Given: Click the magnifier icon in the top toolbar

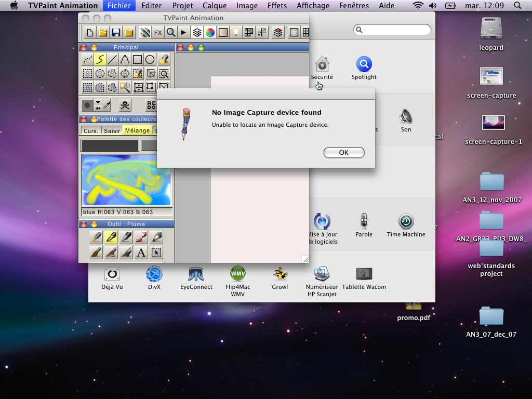Looking at the screenshot, I should coord(171,33).
